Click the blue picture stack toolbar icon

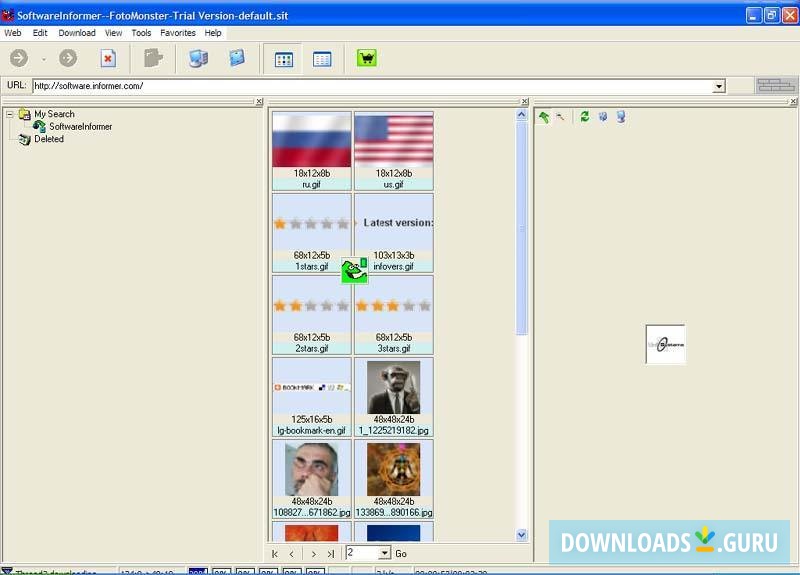237,58
